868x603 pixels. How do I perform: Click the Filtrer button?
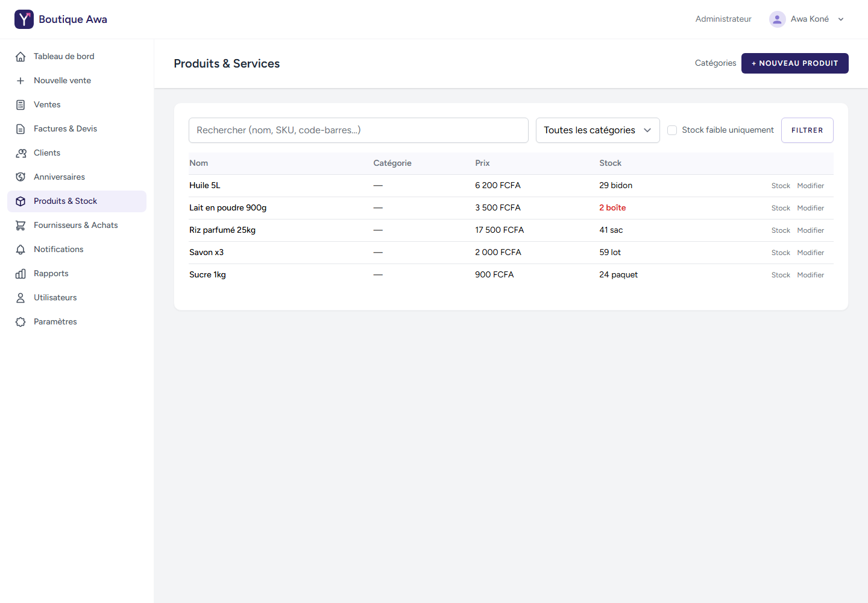point(807,130)
